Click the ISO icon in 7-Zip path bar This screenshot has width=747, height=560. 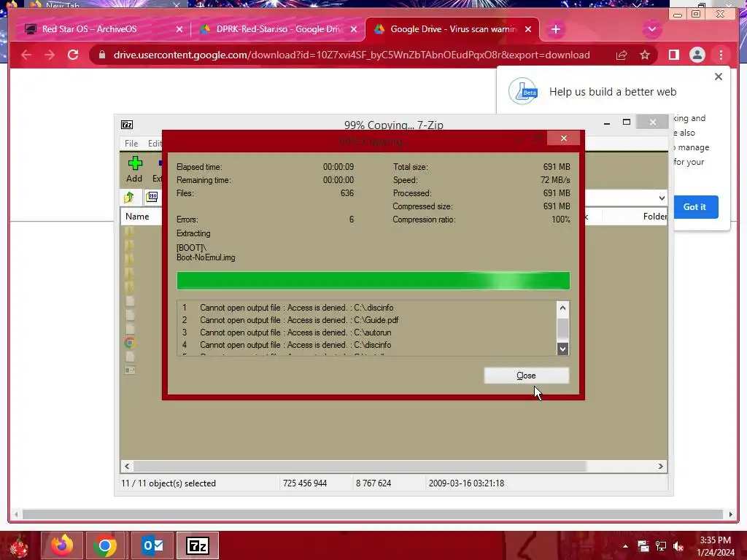coord(152,197)
